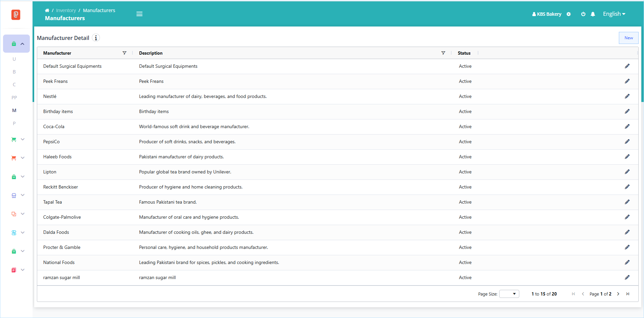644x318 pixels.
Task: Edit the Coca-Cola manufacturer entry
Action: click(x=627, y=126)
